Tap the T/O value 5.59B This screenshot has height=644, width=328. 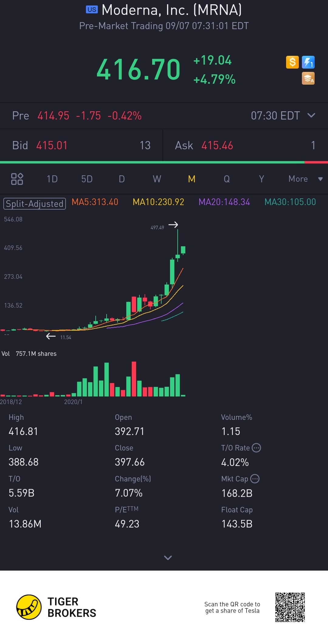pyautogui.click(x=22, y=493)
